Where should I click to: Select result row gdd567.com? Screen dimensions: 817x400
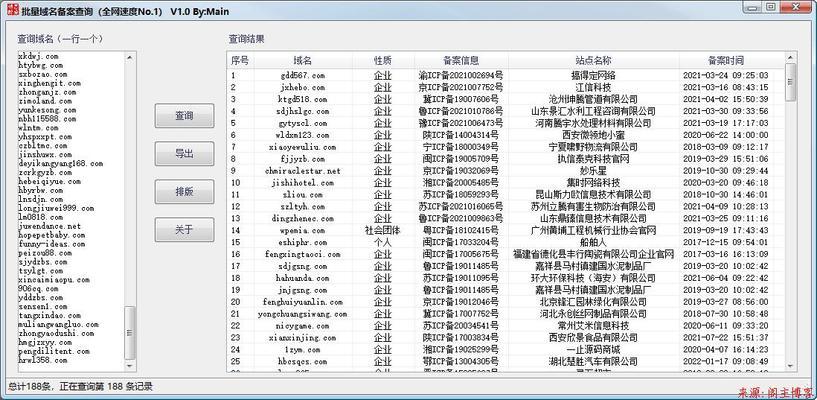(x=302, y=75)
